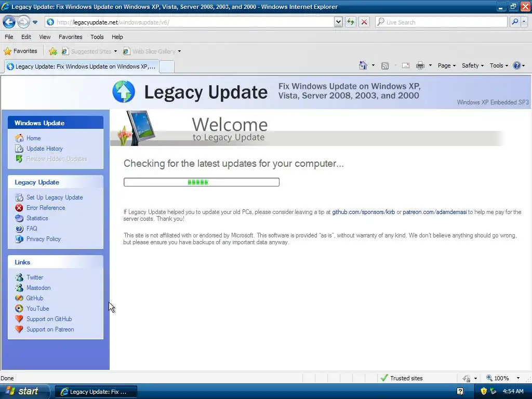The image size is (532, 399).
Task: Open the View menu
Action: [45, 37]
